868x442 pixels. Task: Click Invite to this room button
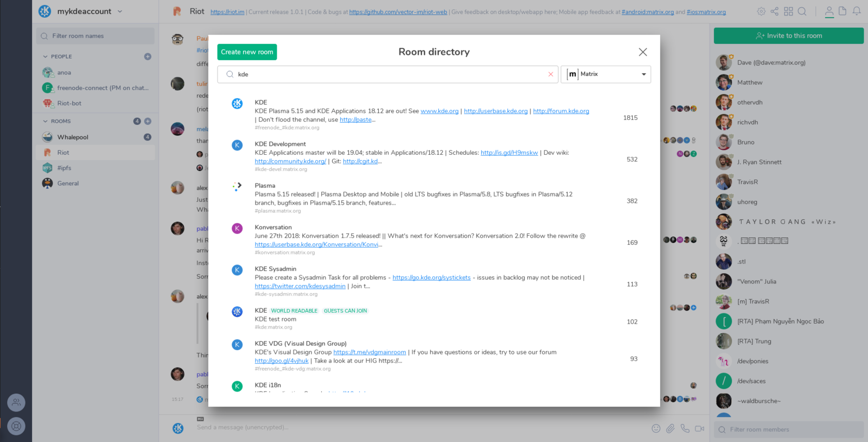click(789, 36)
